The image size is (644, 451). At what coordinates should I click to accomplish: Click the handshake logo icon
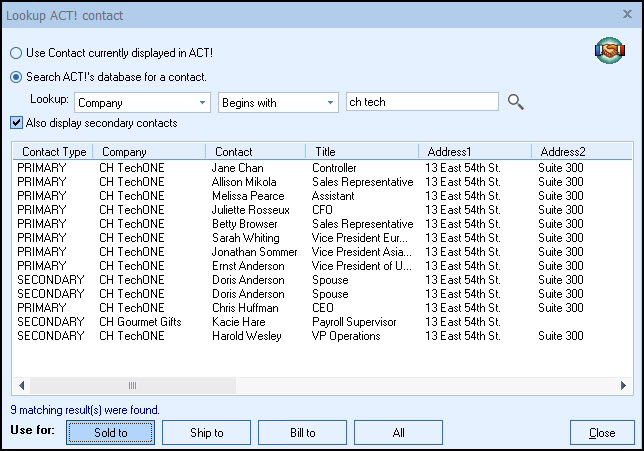pyautogui.click(x=608, y=51)
